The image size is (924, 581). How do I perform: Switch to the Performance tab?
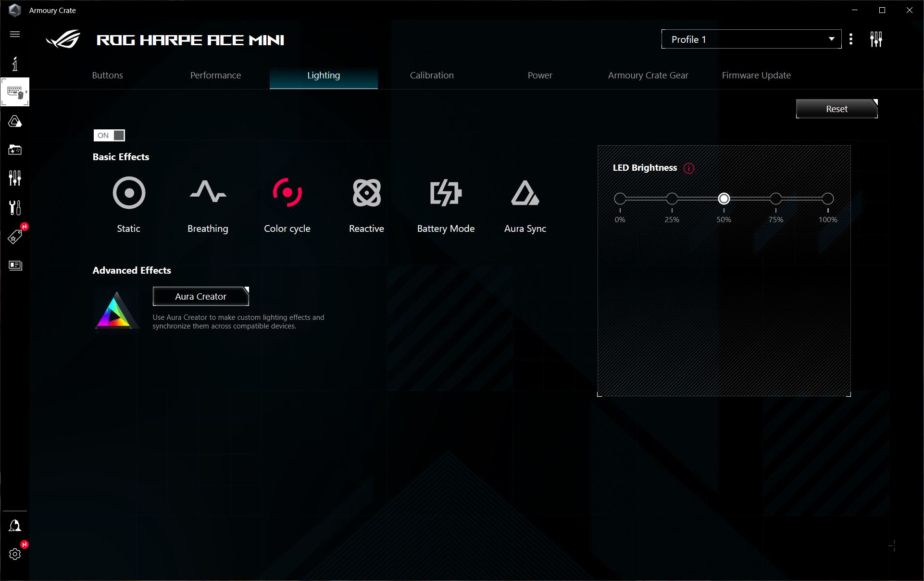[215, 76]
